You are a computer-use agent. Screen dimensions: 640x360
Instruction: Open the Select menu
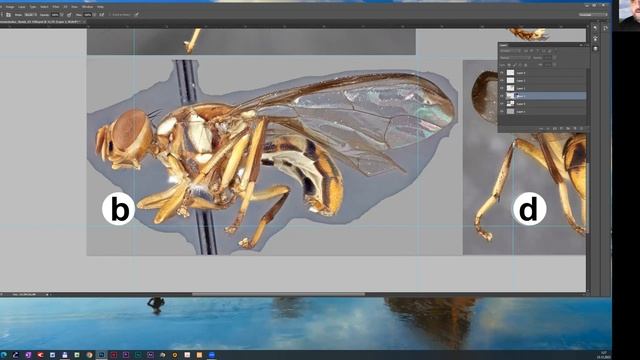[44, 7]
